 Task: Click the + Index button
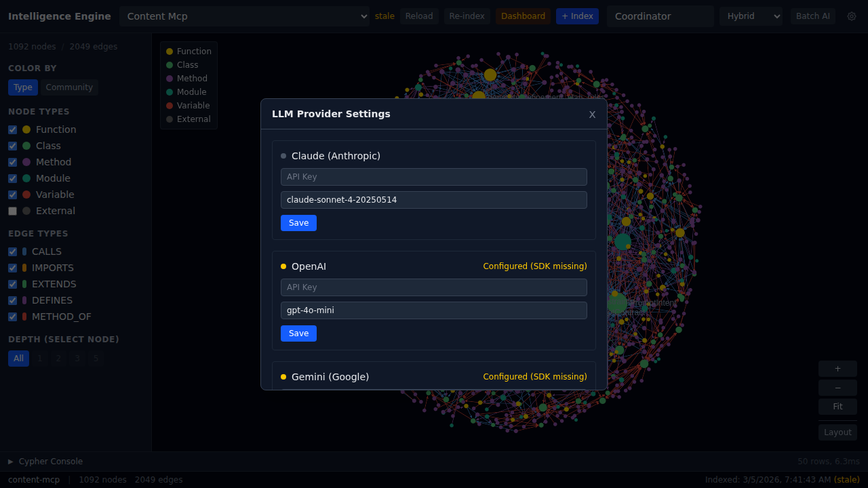[x=577, y=16]
